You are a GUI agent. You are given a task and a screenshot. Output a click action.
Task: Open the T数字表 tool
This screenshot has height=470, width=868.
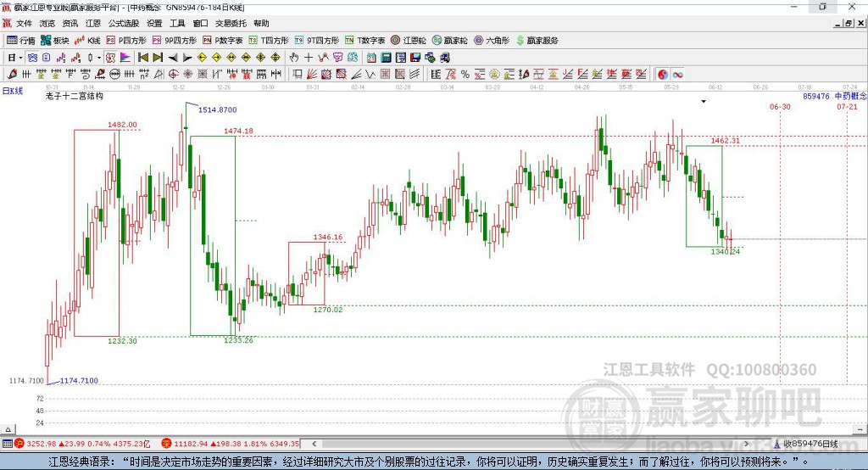click(x=364, y=41)
